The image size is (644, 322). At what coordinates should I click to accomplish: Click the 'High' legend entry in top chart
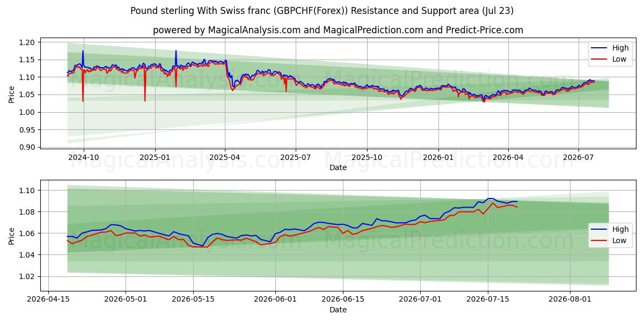click(620, 48)
